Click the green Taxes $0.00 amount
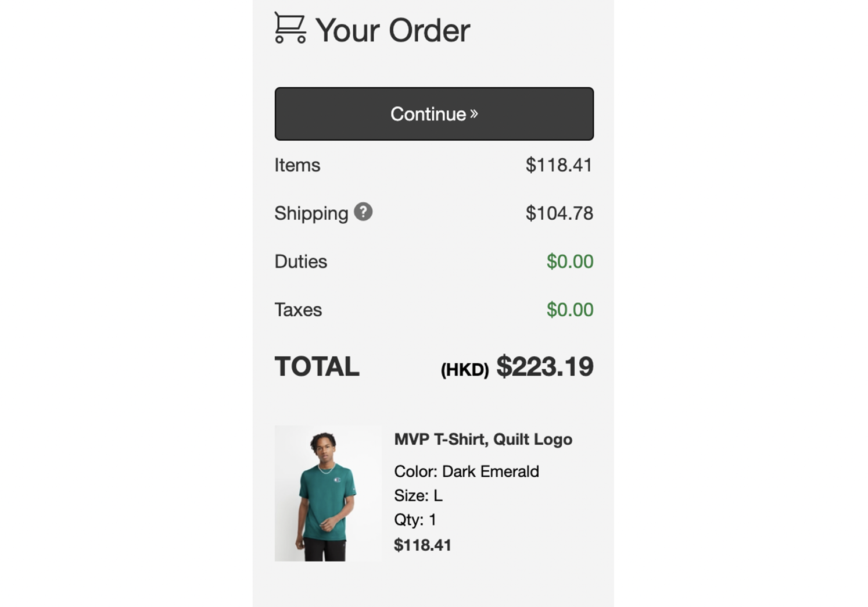The image size is (868, 607). (x=569, y=310)
